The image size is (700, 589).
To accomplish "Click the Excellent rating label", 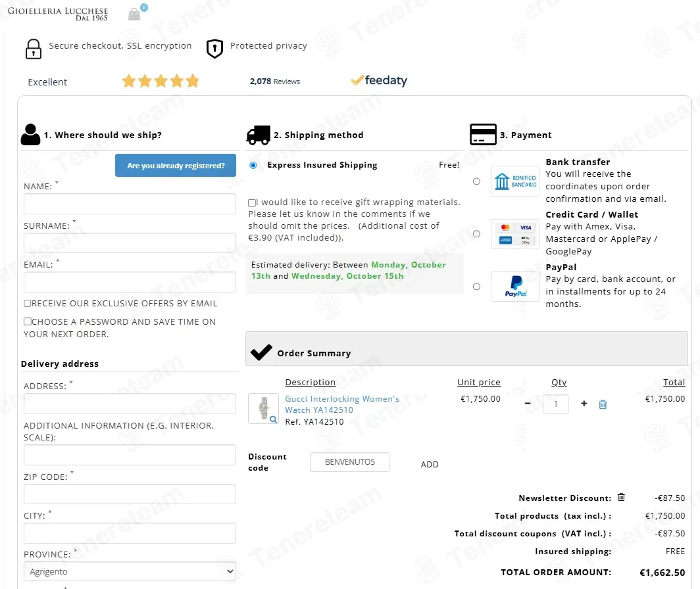I will [x=47, y=82].
